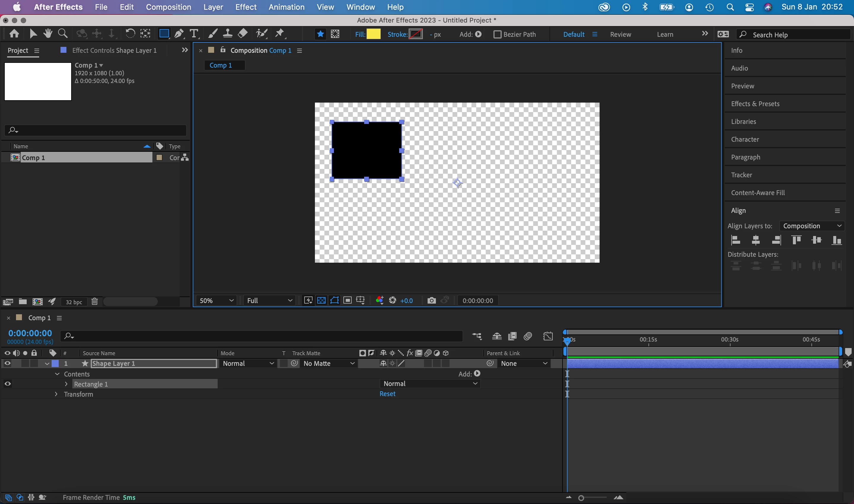Switch to Effect Controls Shape Layer 1 tab
Viewport: 854px width, 504px height.
(114, 50)
